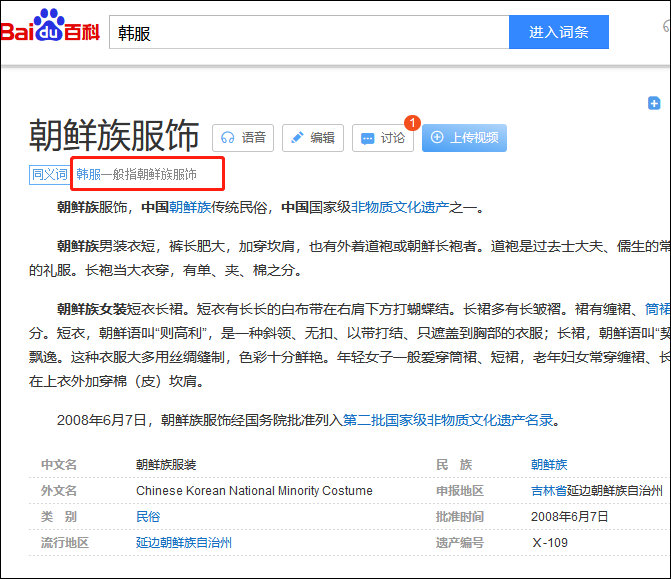
Task: Click 朝鲜族 link in the 民族 row
Action: [549, 464]
